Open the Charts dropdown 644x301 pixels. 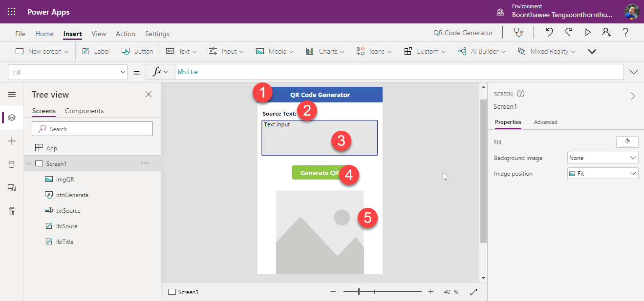click(325, 51)
